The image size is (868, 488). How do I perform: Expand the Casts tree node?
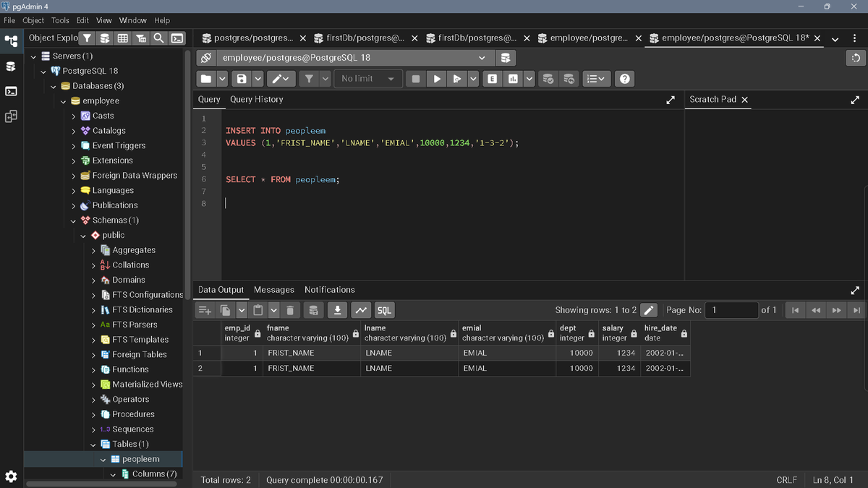tap(74, 116)
